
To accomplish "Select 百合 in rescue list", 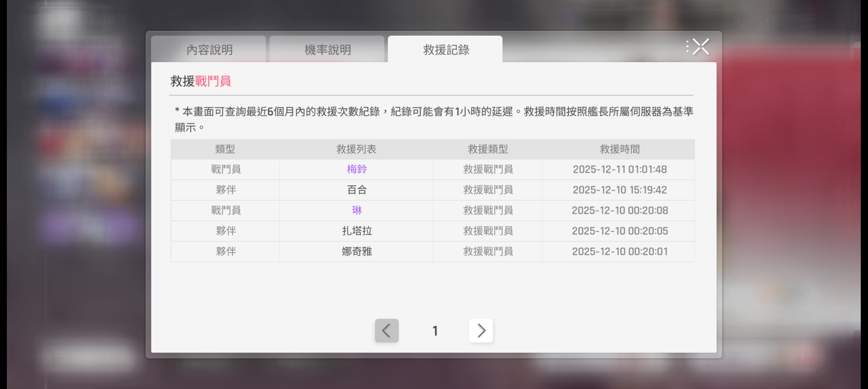I will click(x=356, y=190).
